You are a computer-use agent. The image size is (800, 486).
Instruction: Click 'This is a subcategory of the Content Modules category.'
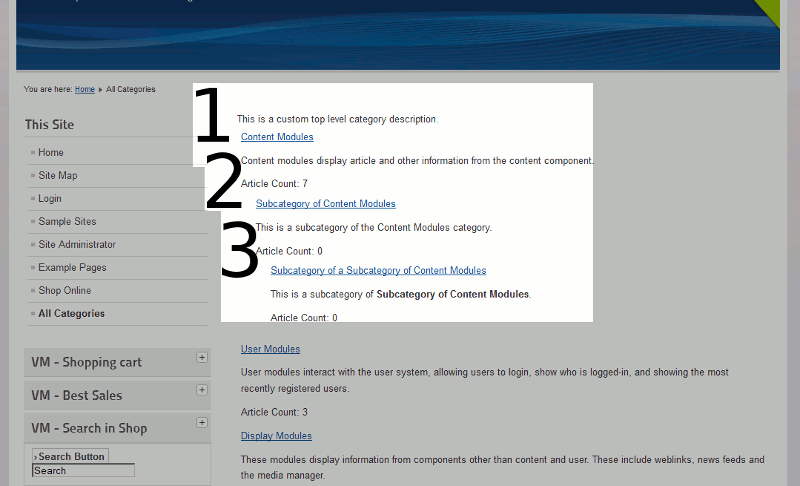point(373,227)
